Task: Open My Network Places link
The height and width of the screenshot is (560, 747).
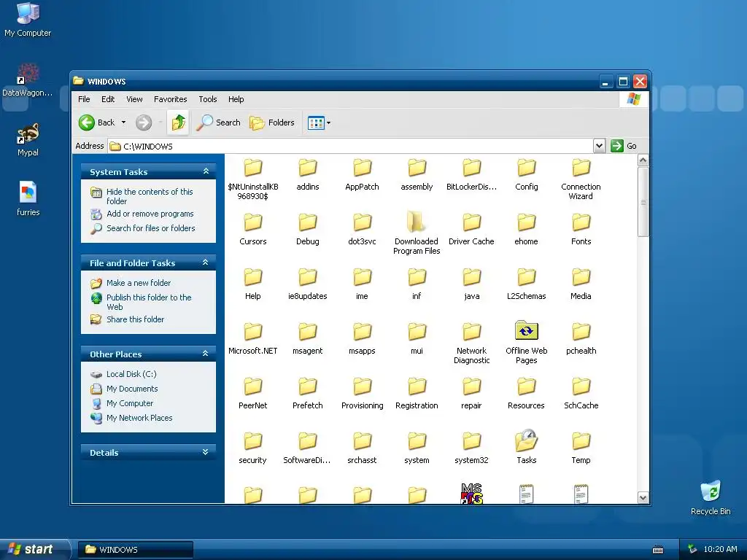Action: [139, 418]
